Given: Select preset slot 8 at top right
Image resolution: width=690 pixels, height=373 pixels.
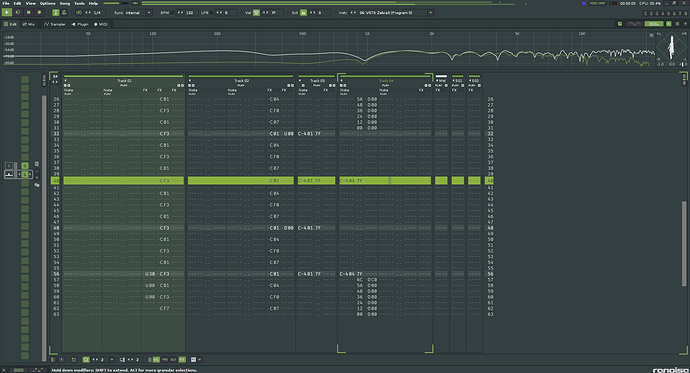Looking at the screenshot, I should (x=685, y=13).
